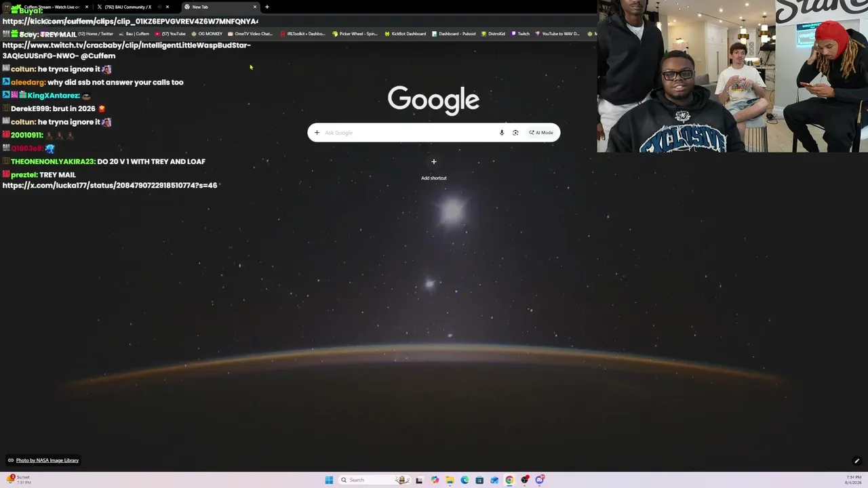Screen dimensions: 868x488
Task: Click chat message 'DO 20 V 1 WITH TREY AND LOAF'
Action: tap(151, 161)
